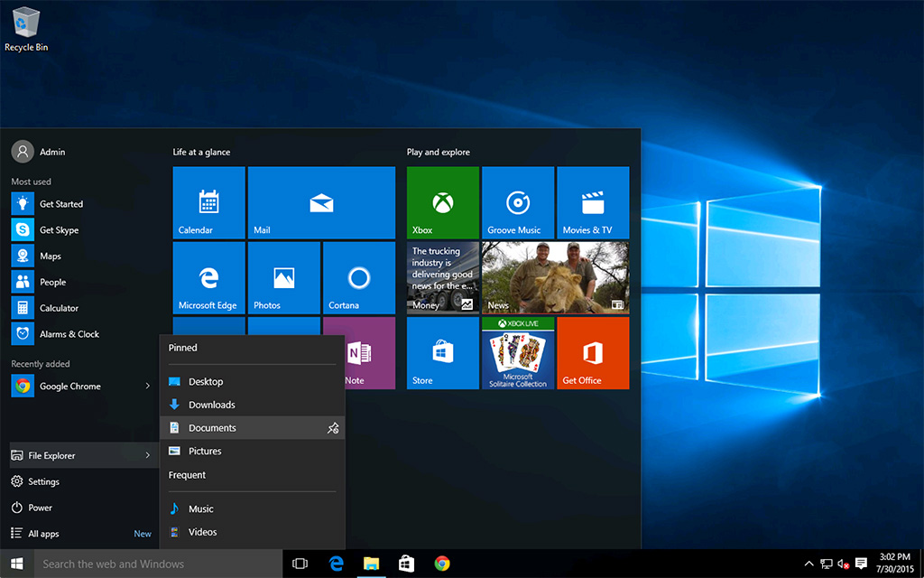Viewport: 924px width, 578px height.
Task: Launch the Xbox tile
Action: click(442, 202)
